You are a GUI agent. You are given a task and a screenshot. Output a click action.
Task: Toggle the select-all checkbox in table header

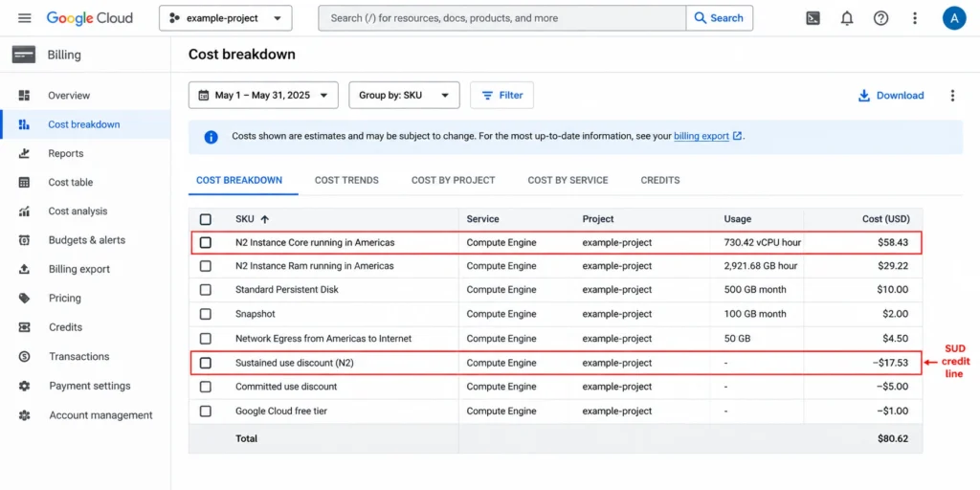pos(206,219)
